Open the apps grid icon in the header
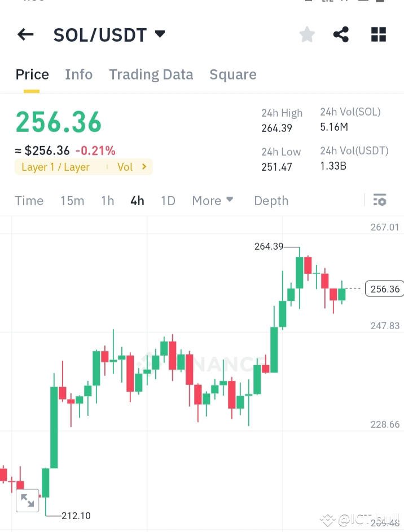The image size is (404, 532). coord(378,34)
